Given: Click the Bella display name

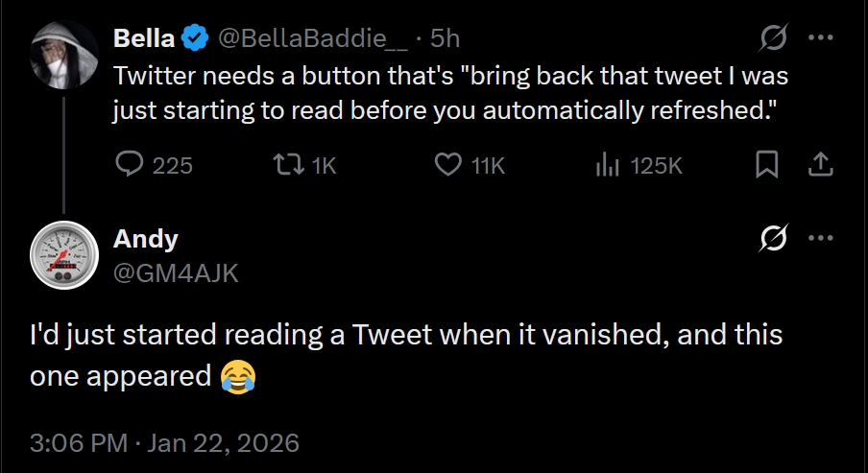Looking at the screenshot, I should 145,38.
